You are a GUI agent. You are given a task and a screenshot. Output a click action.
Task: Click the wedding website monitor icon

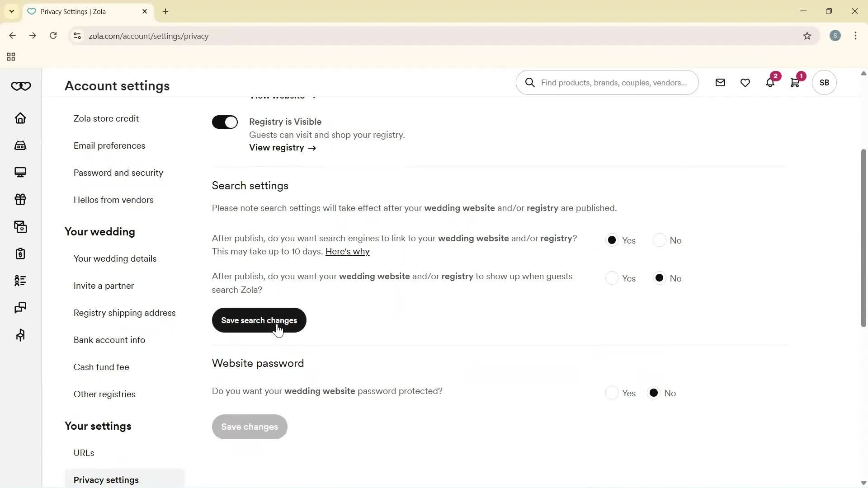click(20, 172)
